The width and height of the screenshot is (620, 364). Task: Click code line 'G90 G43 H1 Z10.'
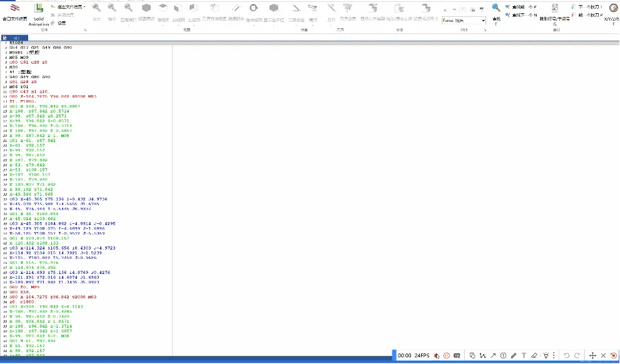click(x=29, y=92)
